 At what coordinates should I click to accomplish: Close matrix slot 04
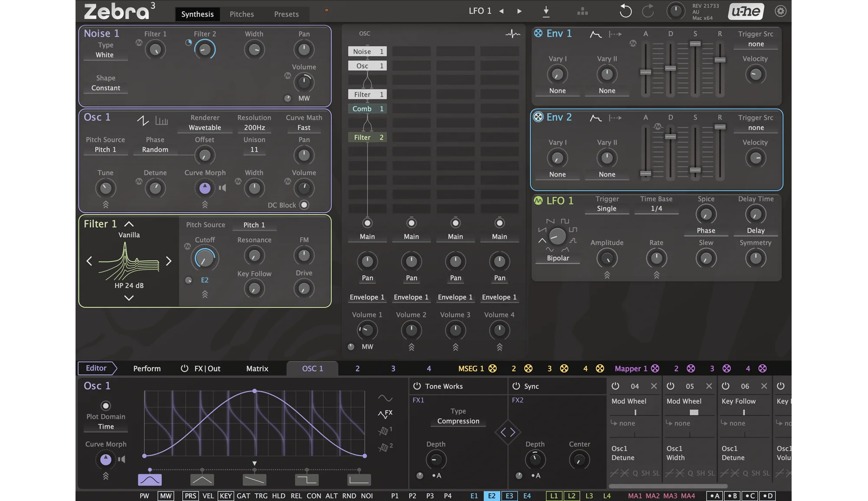click(x=654, y=386)
